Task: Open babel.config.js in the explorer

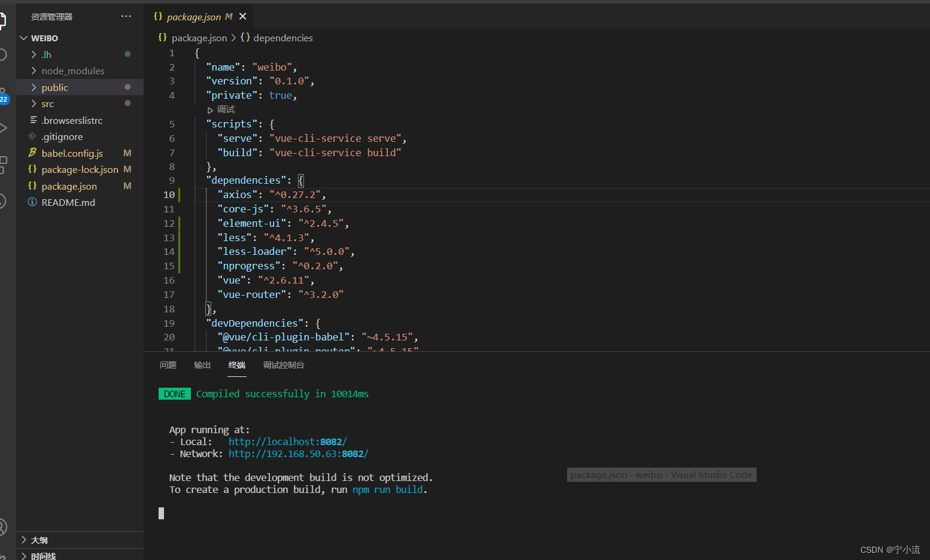Action: tap(80, 153)
